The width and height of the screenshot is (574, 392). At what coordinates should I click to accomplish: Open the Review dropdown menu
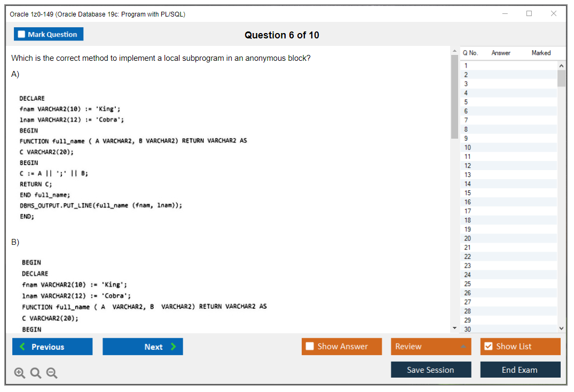[431, 347]
